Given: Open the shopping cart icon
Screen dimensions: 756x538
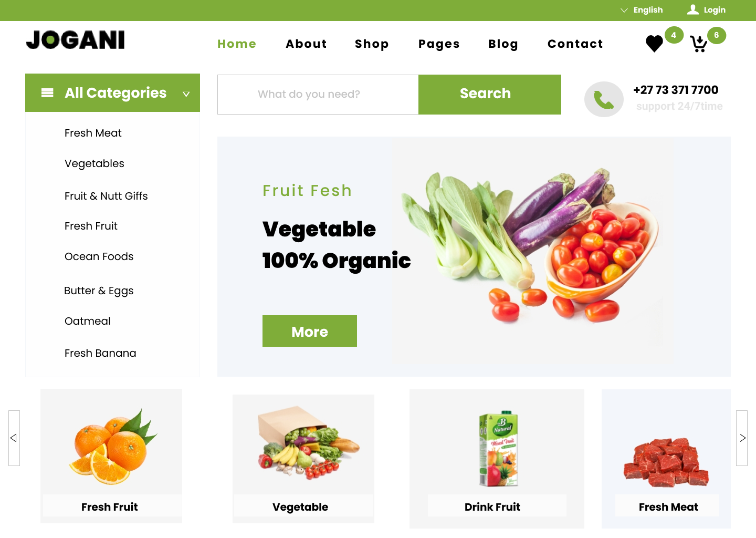Looking at the screenshot, I should tap(698, 44).
